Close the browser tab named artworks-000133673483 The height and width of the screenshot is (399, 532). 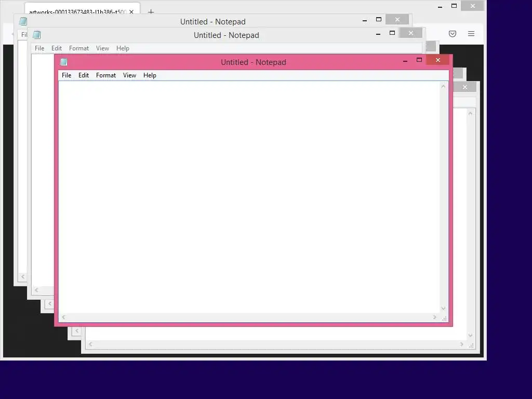[131, 12]
